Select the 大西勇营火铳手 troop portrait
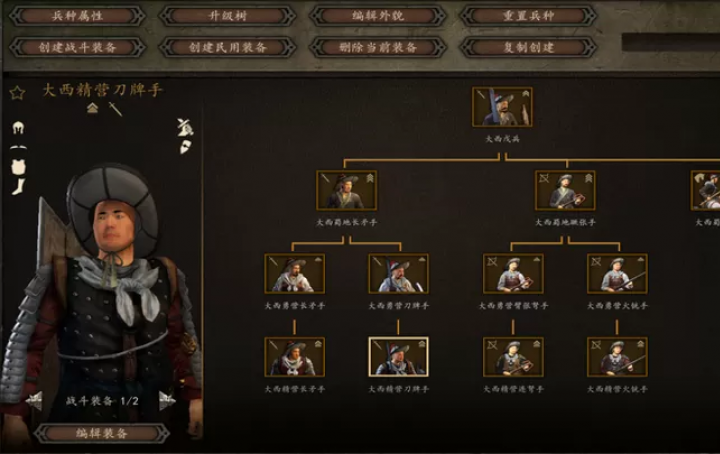The width and height of the screenshot is (720, 454). pos(617,274)
